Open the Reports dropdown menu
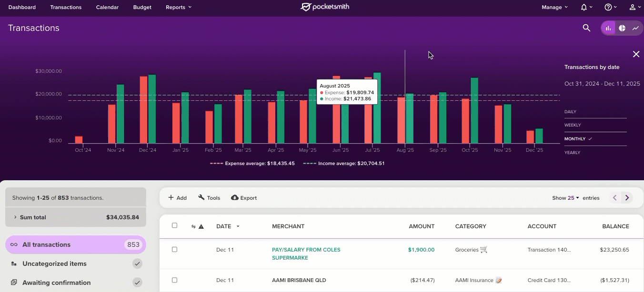644x292 pixels. [x=179, y=7]
